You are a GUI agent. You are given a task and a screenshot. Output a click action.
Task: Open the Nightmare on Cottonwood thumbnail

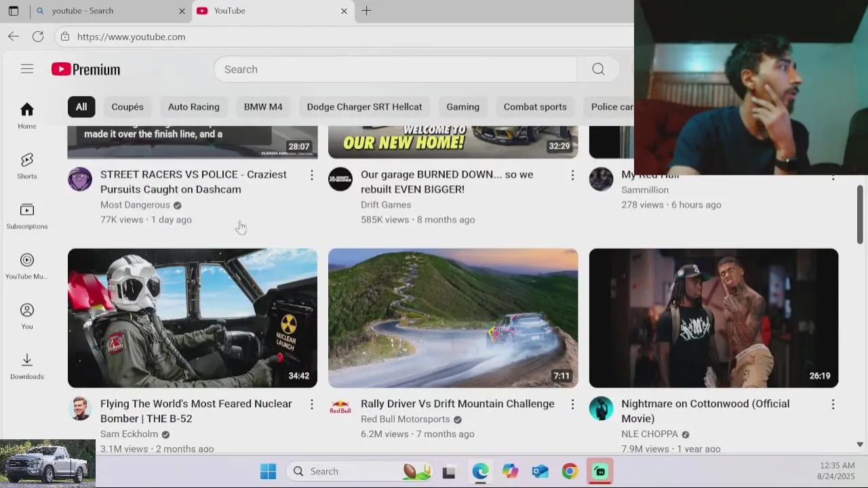click(x=713, y=318)
